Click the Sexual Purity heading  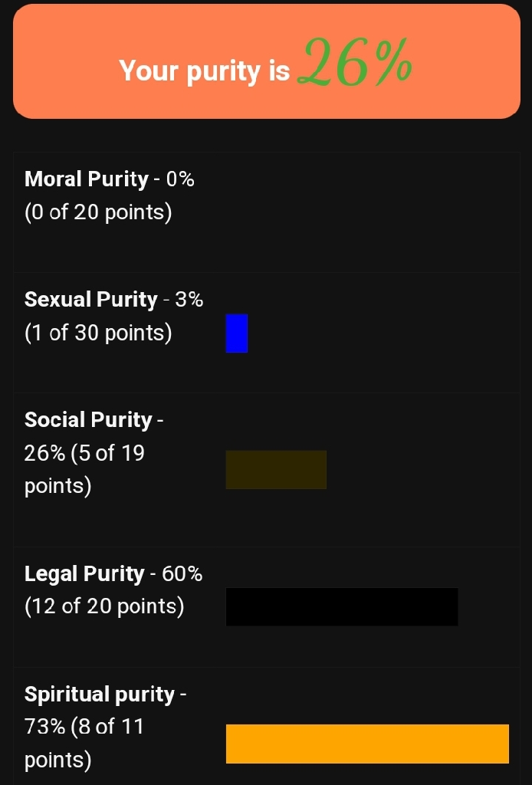point(91,300)
